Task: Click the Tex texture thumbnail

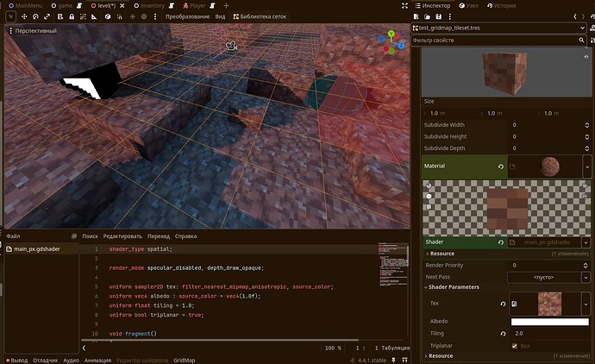Action: pos(549,304)
